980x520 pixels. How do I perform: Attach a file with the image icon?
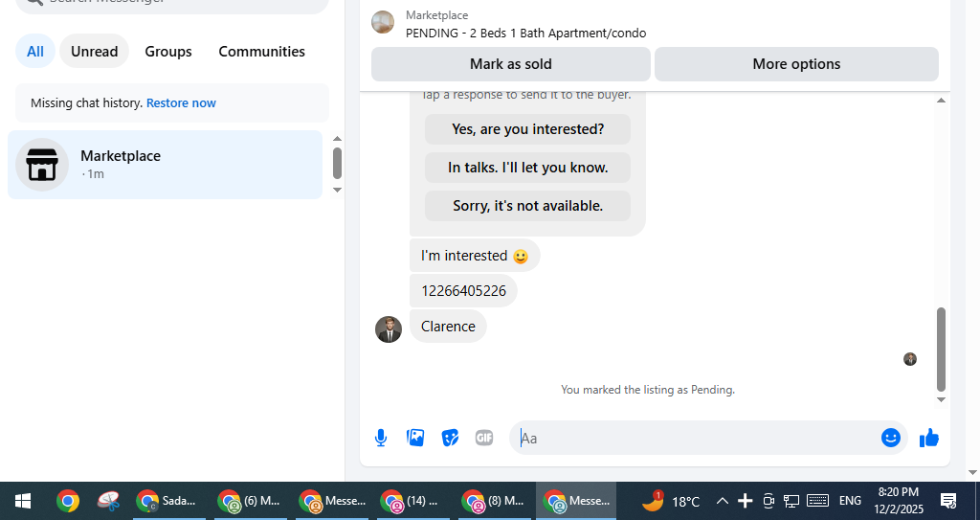click(x=415, y=438)
